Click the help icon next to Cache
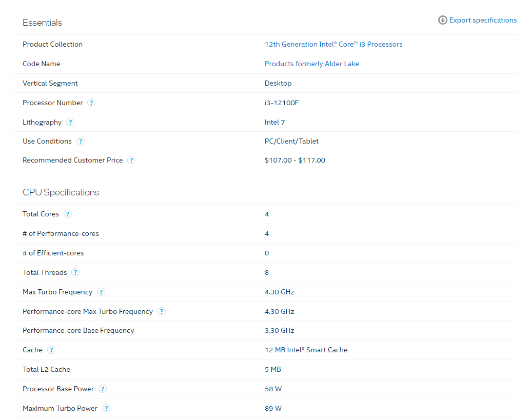The image size is (530, 420). click(51, 350)
